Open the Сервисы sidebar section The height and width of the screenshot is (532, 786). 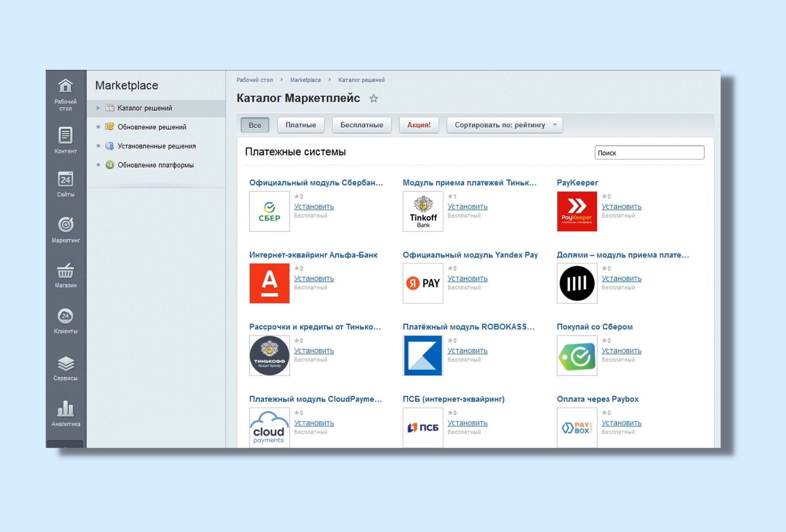coord(65,368)
